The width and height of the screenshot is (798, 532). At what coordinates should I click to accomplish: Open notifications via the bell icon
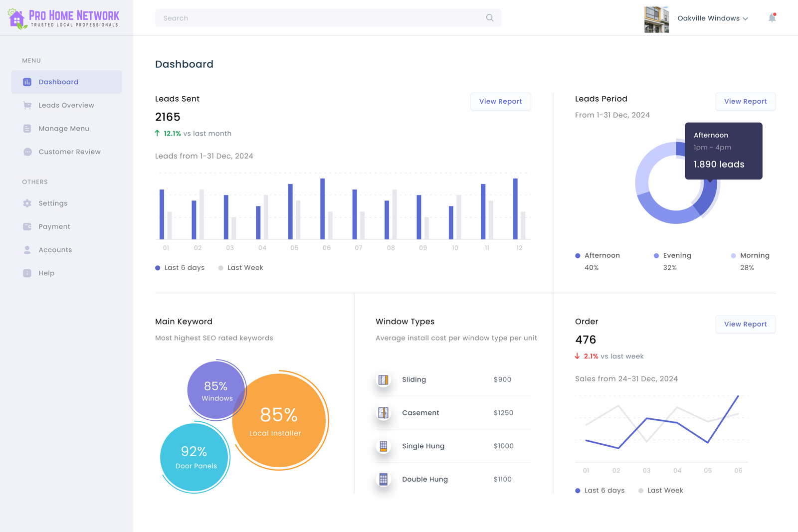772,17
